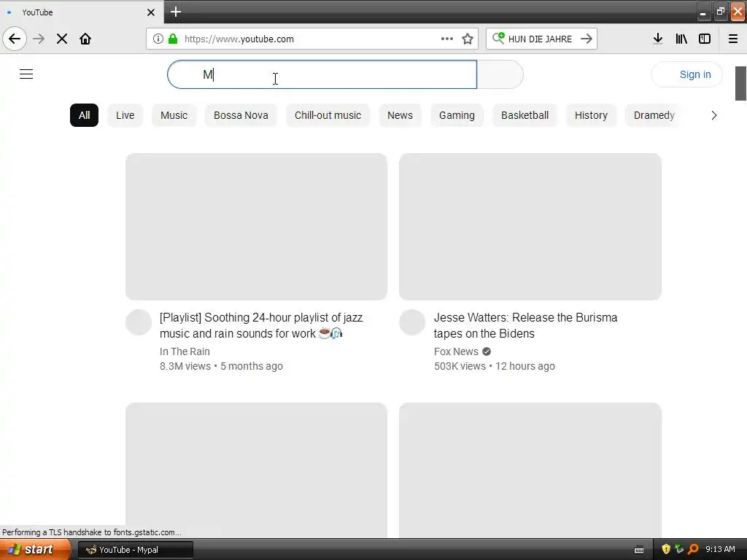Click the HUN DIE JAHRE search box
Image resolution: width=747 pixels, height=560 pixels.
541,39
